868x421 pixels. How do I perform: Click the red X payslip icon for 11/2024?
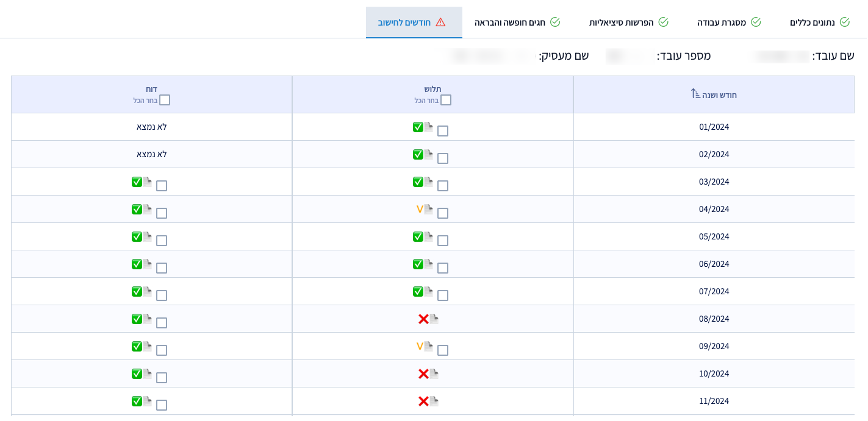(x=423, y=401)
